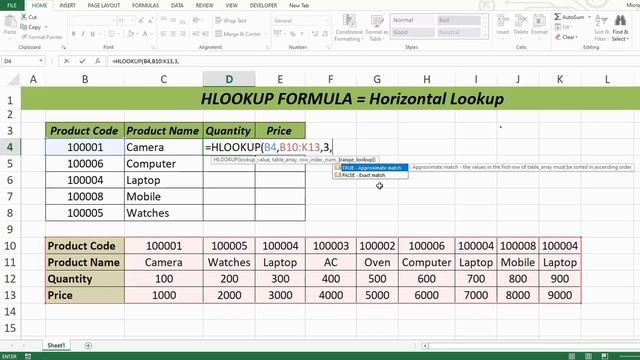640x360 pixels.
Task: Switch to the DEVELOPER ribbon tab
Action: tap(263, 5)
